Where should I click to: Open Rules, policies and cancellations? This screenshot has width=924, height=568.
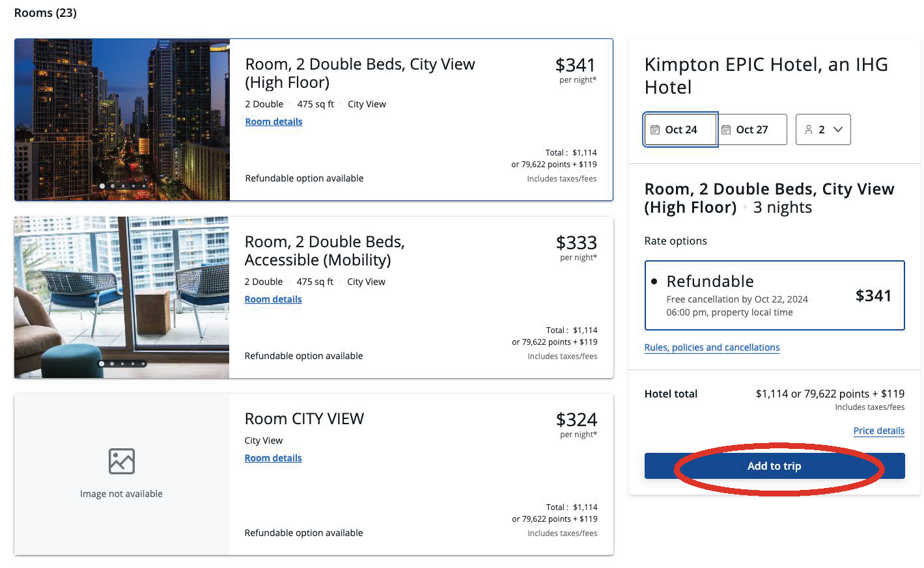pos(711,347)
